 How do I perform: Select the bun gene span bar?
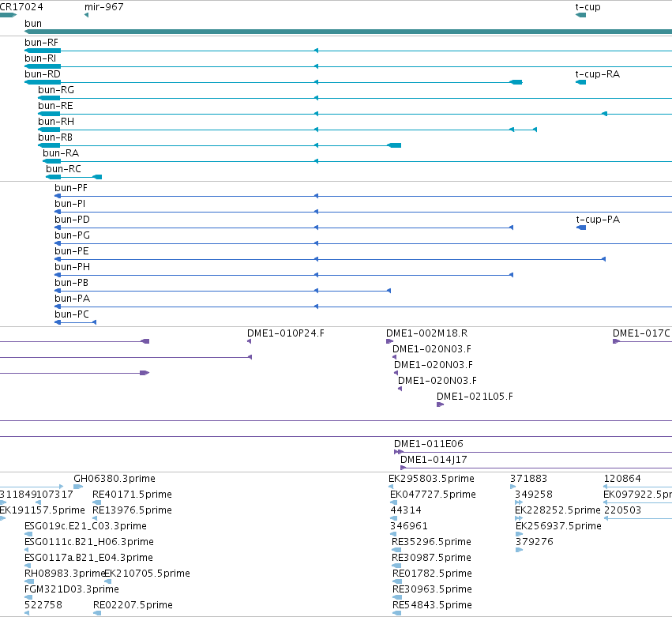tap(348, 32)
